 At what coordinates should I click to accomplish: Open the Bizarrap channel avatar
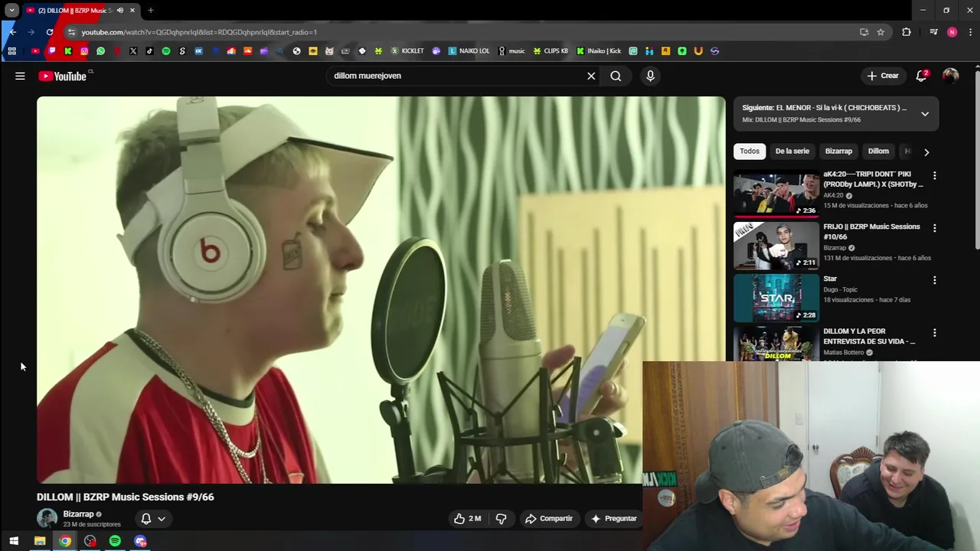[x=47, y=518]
